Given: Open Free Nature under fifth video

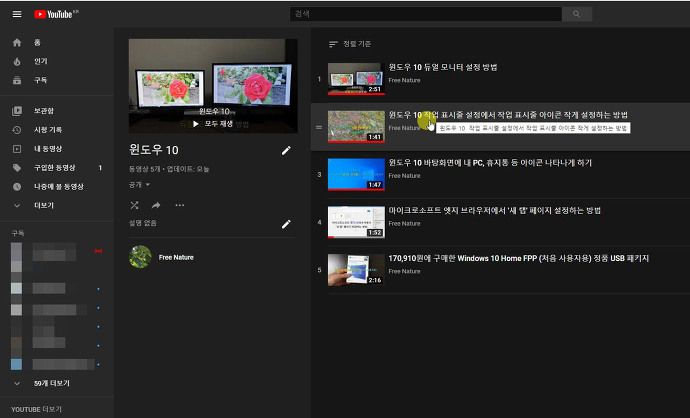Looking at the screenshot, I should [404, 271].
